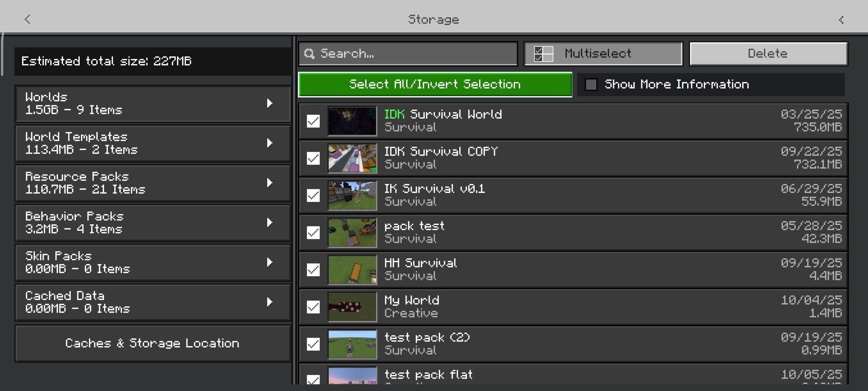Open the World Templates section
This screenshot has height=391, width=868.
153,143
